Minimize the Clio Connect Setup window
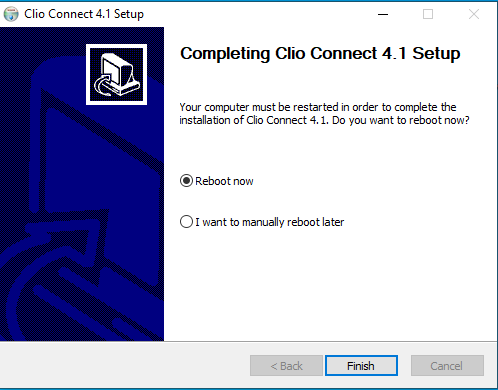 coord(383,14)
